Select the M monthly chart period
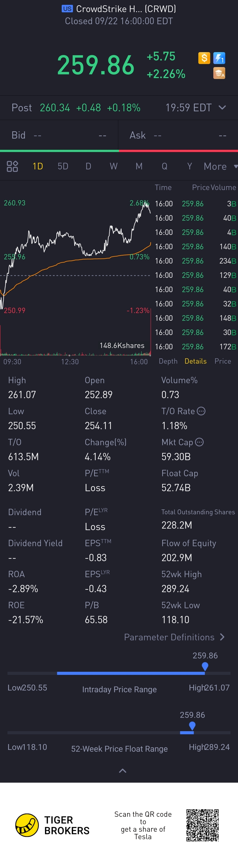The image size is (238, 868). (x=139, y=166)
